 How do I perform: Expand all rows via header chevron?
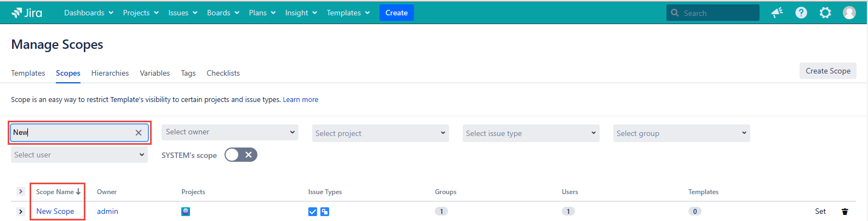21,191
